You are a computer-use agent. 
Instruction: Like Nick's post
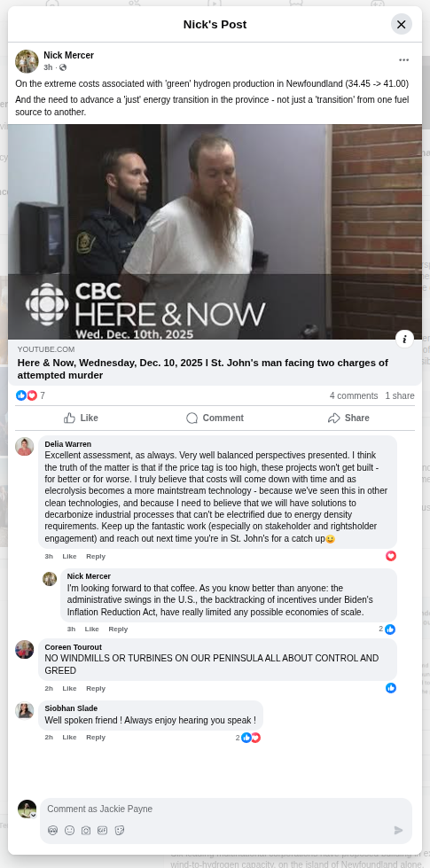pos(81,418)
